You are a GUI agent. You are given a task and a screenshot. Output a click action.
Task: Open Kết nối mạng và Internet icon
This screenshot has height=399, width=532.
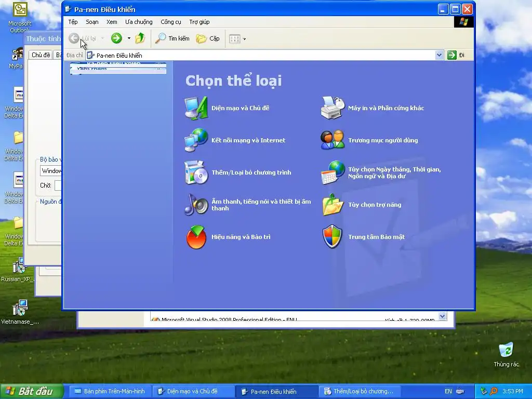click(196, 140)
